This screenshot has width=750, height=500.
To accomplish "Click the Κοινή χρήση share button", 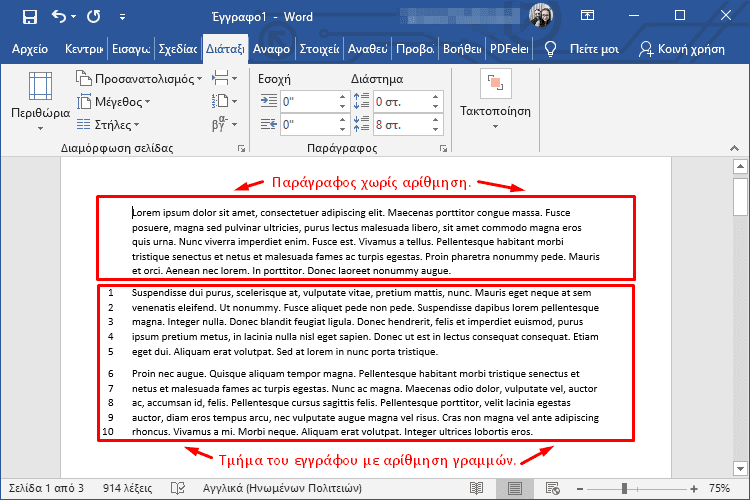I will 682,49.
